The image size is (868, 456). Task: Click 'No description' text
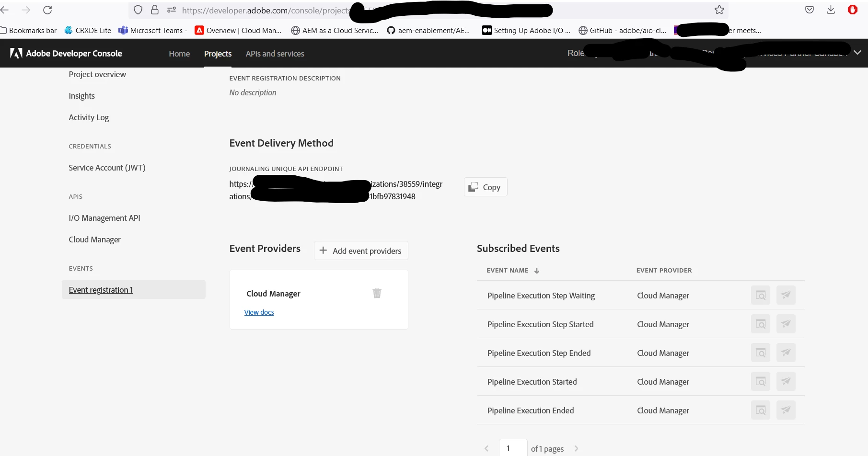click(253, 92)
